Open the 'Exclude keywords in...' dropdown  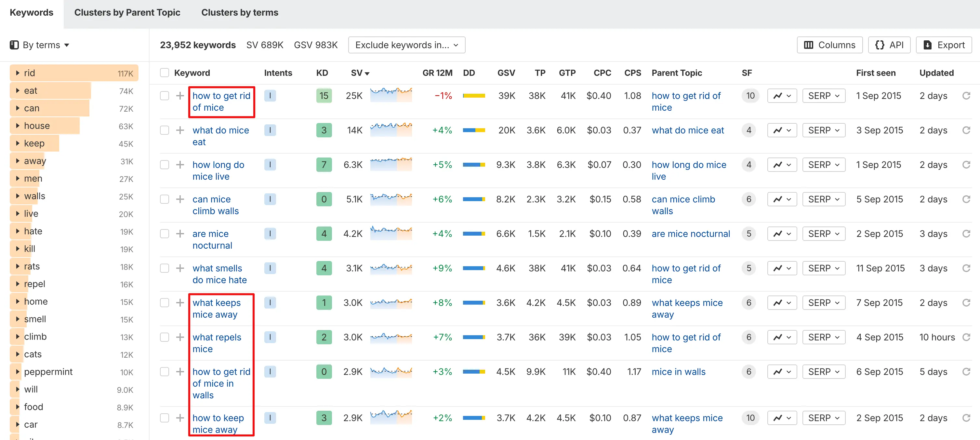(406, 45)
